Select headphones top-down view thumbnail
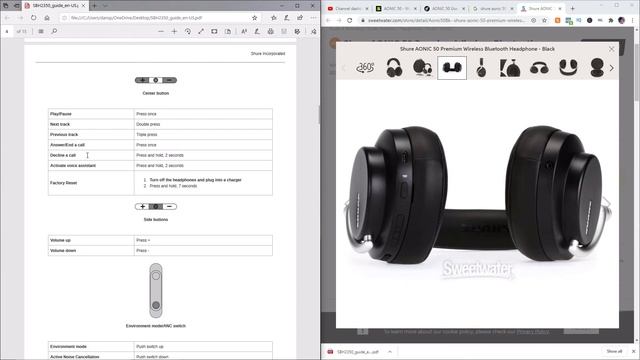 539,68
